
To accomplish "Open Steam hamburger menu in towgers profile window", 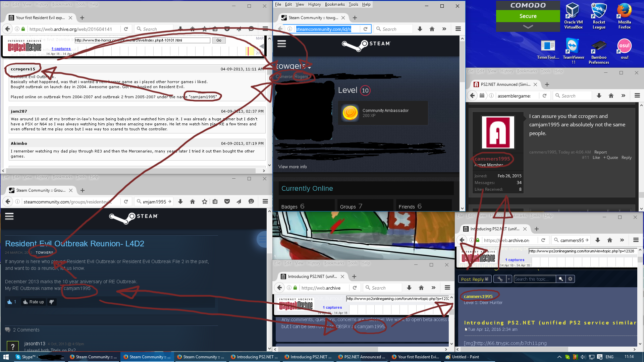I will coord(281,44).
